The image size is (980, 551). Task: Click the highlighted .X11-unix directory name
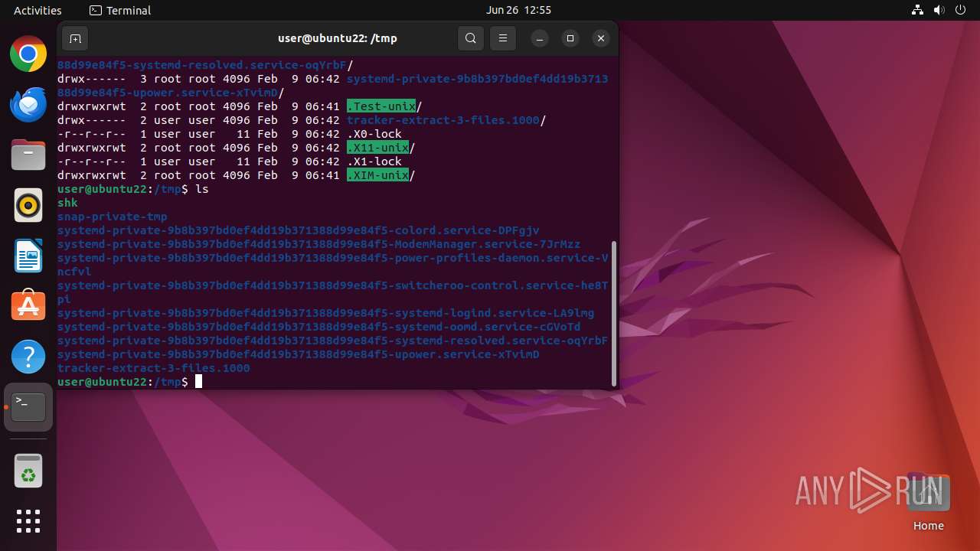(377, 148)
